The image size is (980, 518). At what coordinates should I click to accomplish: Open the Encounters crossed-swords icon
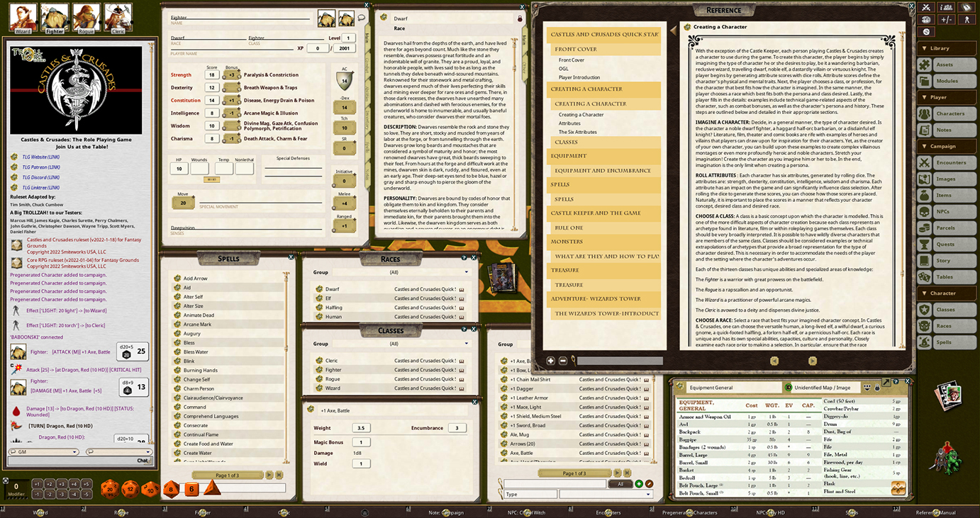click(925, 162)
